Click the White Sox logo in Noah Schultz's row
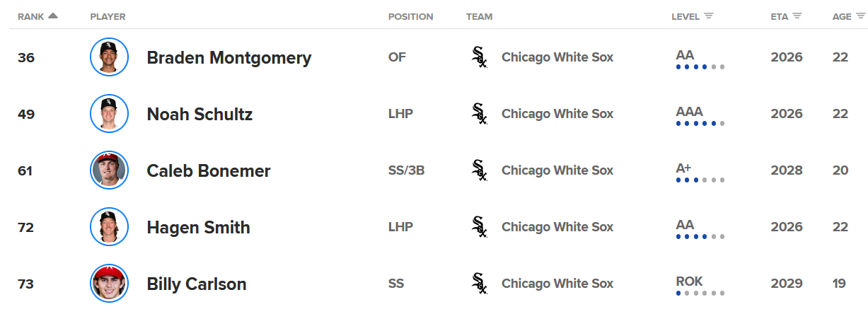This screenshot has width=868, height=331. coord(480,114)
